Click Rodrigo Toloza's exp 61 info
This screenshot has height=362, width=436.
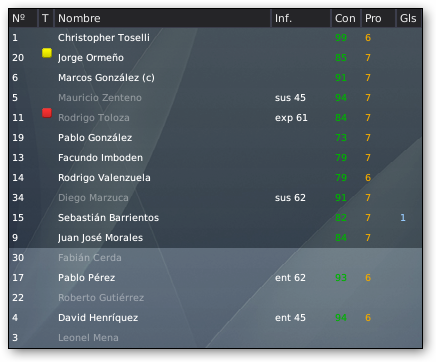click(x=291, y=118)
